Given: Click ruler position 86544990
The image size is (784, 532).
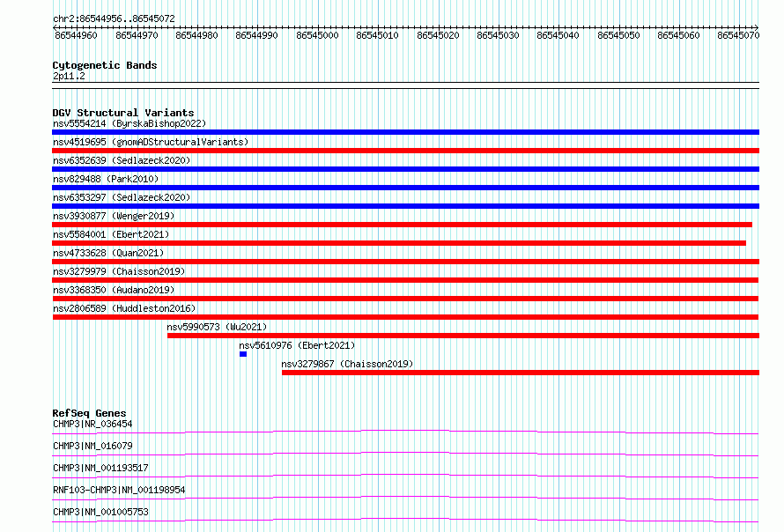Looking at the screenshot, I should (256, 35).
